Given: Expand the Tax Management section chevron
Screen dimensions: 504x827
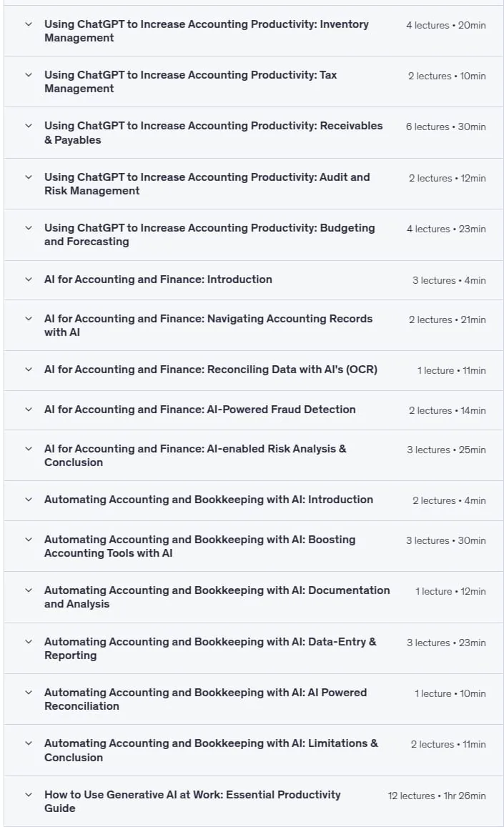Looking at the screenshot, I should coord(29,75).
